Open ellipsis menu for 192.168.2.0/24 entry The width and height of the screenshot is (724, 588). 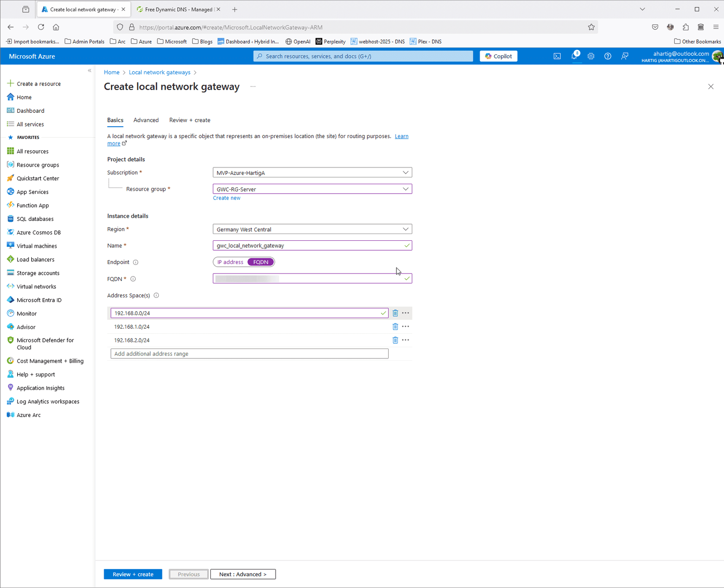click(x=405, y=340)
